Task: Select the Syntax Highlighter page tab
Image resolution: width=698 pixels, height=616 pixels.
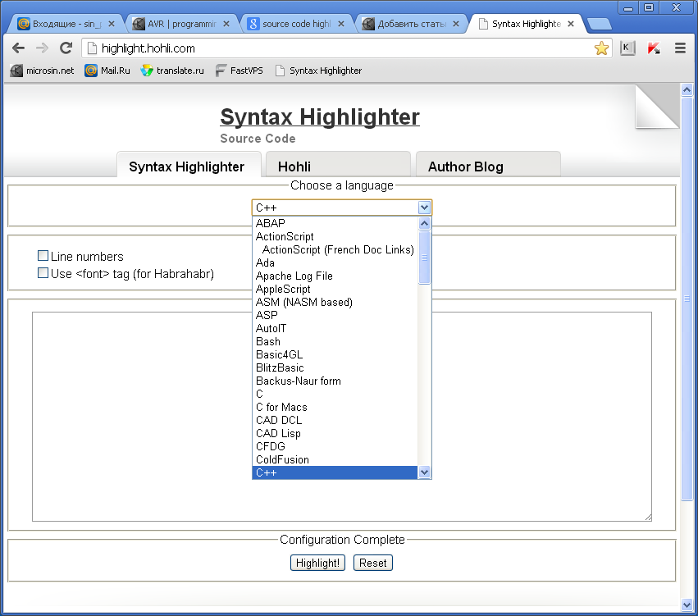Action: pos(189,165)
